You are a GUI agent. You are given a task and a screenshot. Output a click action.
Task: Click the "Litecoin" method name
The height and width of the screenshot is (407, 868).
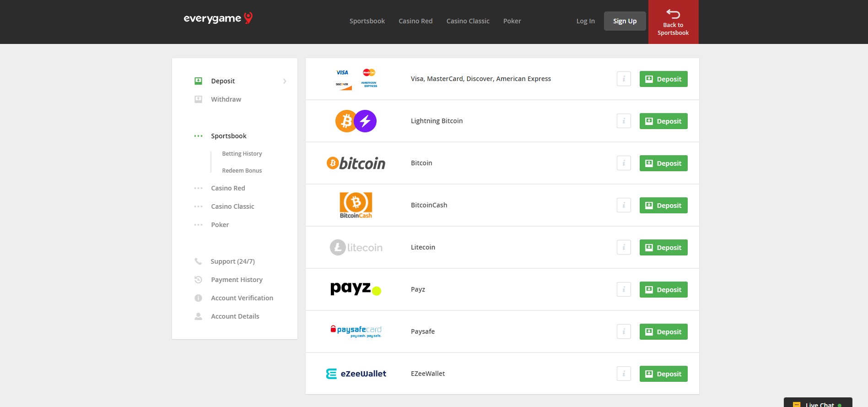[x=423, y=247]
